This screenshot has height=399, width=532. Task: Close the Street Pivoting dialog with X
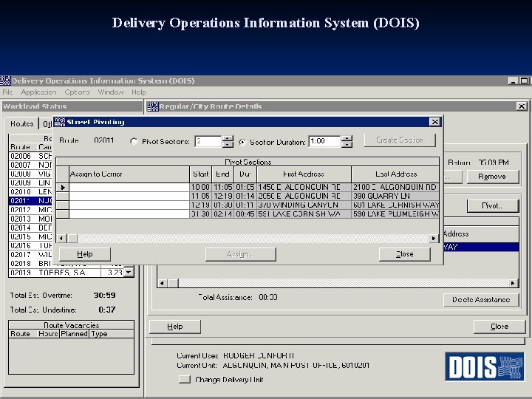[434, 122]
